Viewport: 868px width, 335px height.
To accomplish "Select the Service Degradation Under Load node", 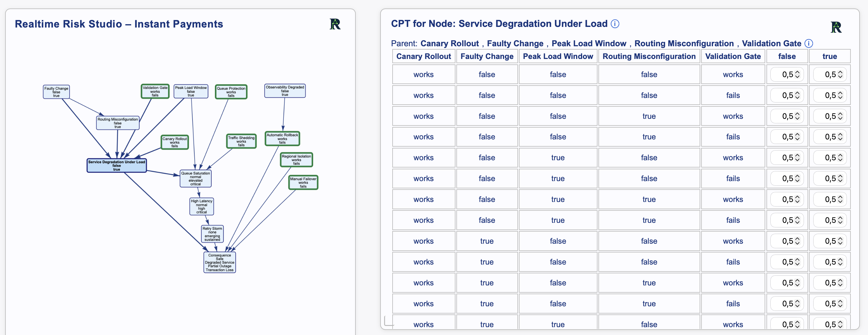I will (117, 165).
